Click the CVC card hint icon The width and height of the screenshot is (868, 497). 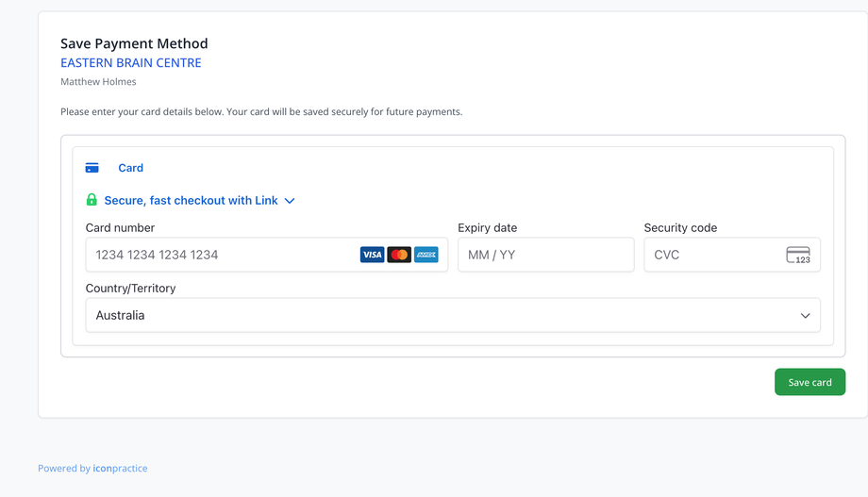click(x=798, y=256)
